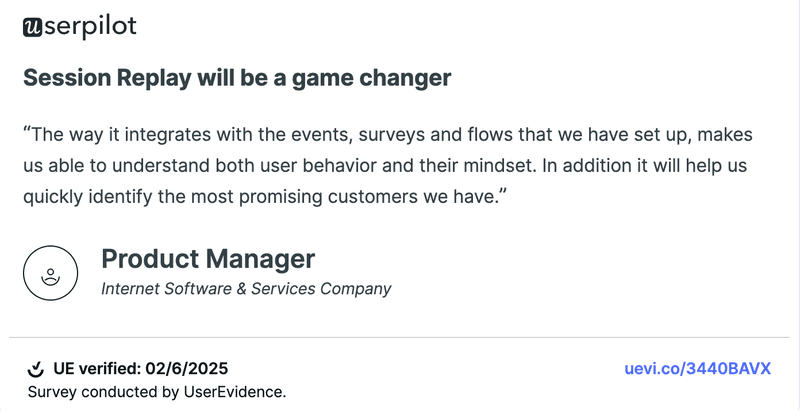800x411 pixels.
Task: Click the Userpilot "u" logo icon
Action: pyautogui.click(x=32, y=28)
